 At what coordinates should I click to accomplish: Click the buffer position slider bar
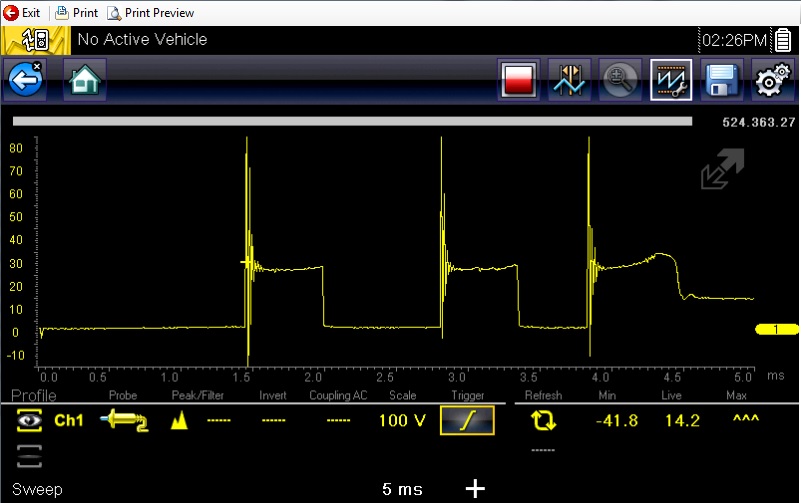point(352,121)
